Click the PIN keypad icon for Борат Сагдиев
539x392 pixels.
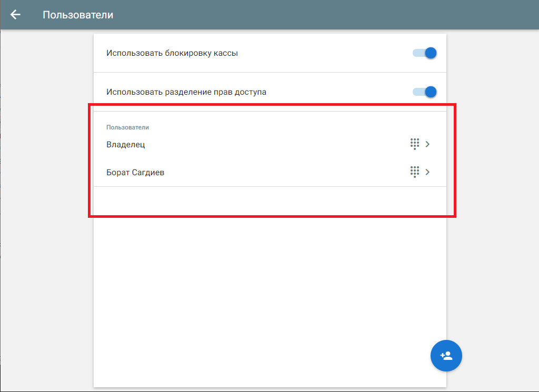tap(414, 172)
